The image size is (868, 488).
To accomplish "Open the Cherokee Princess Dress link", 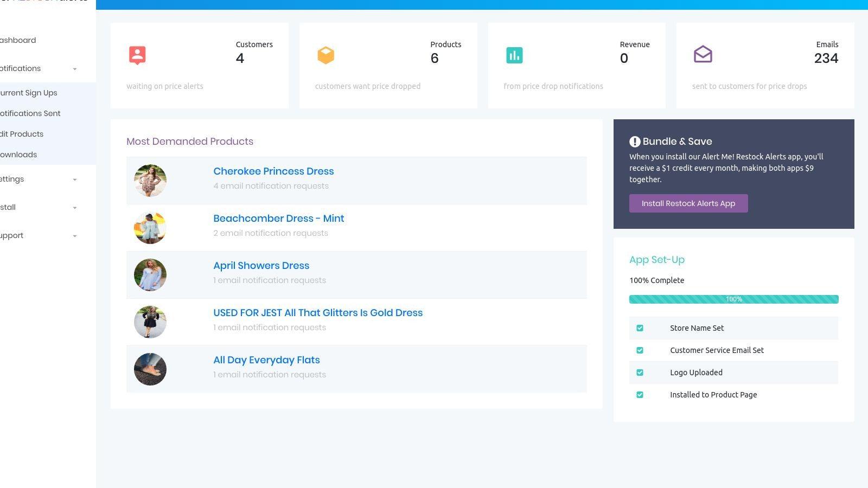I will point(273,171).
